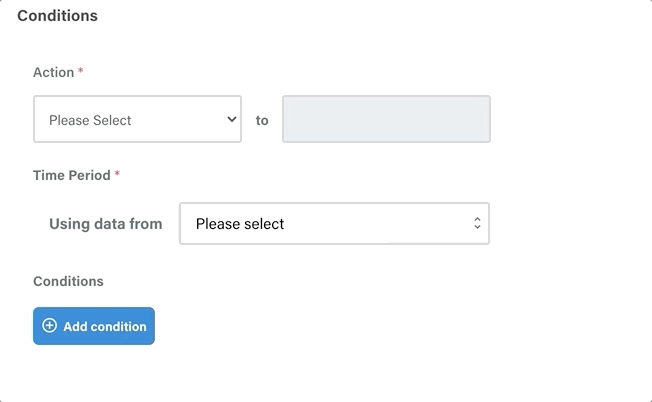
Task: Click the 'Action' field label
Action: (54, 72)
